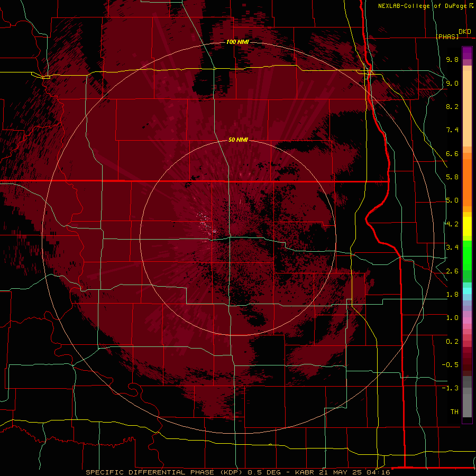Select the 8.2 scale value
476x476 pixels.
click(x=452, y=106)
